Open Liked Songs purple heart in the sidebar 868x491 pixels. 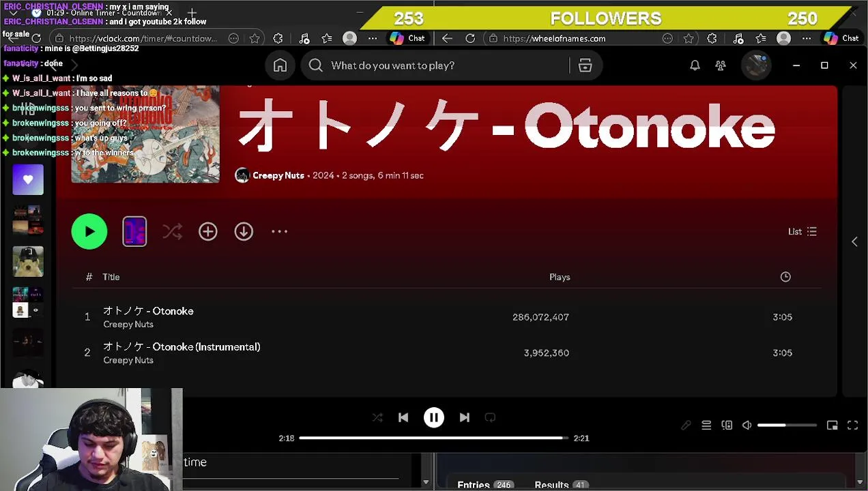pos(28,180)
